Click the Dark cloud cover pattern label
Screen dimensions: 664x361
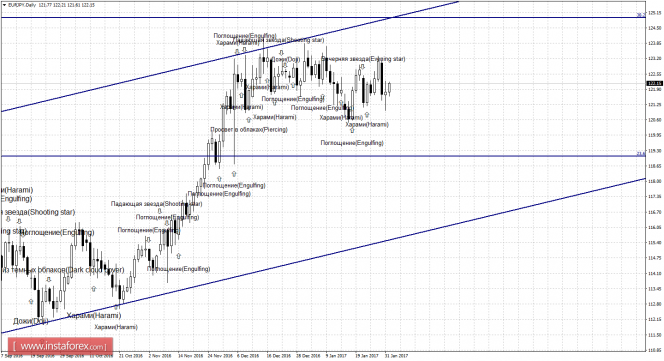point(62,269)
